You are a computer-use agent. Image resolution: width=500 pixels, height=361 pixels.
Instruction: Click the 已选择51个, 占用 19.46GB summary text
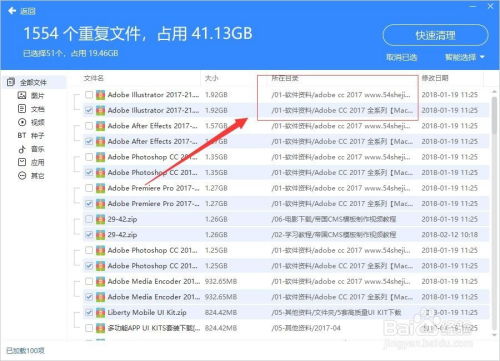point(71,53)
